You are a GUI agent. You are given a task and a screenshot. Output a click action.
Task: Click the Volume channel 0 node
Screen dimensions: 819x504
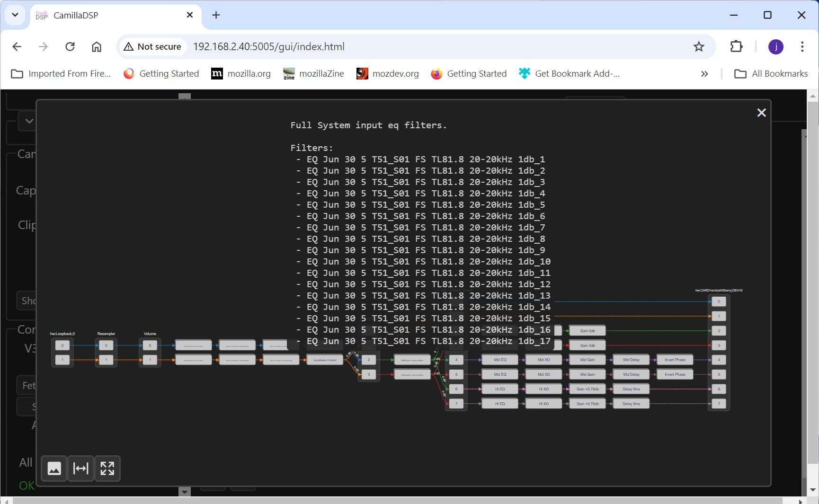pyautogui.click(x=150, y=345)
